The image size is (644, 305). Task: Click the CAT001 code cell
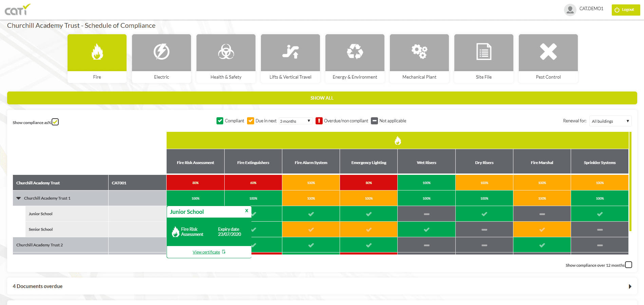click(x=137, y=183)
